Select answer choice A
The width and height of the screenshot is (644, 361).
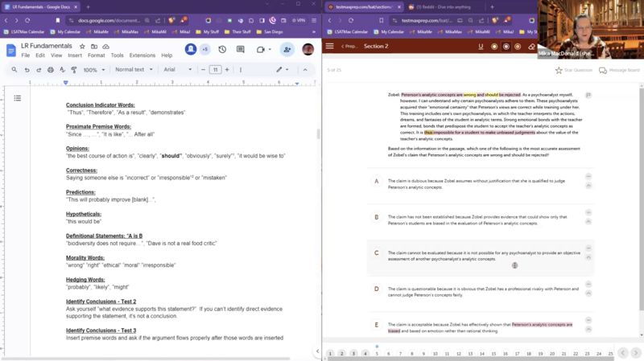(x=376, y=181)
